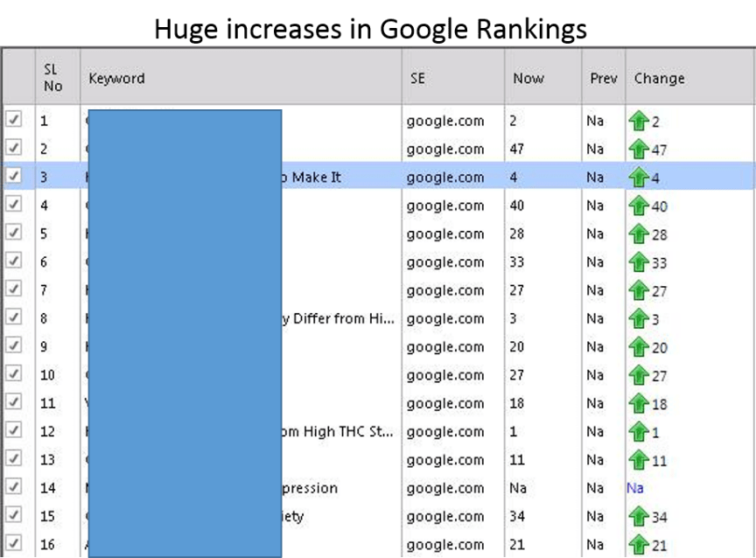Image resolution: width=756 pixels, height=558 pixels.
Task: Toggle the checkbox for row 8
Action: tap(13, 317)
